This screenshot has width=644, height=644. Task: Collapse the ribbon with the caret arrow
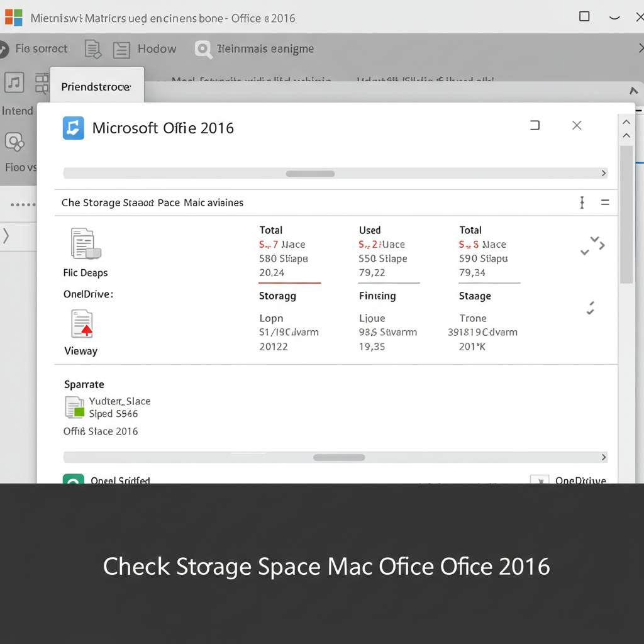click(x=634, y=91)
